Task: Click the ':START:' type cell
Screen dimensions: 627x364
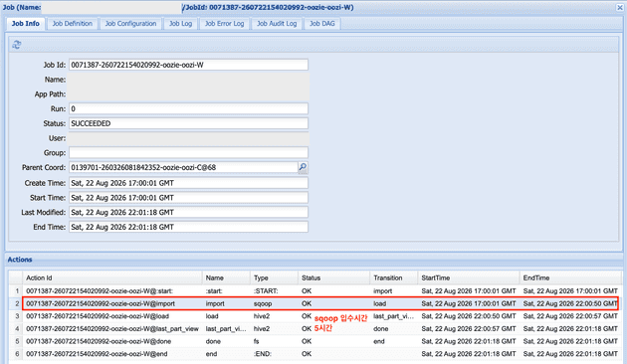Action: [x=266, y=290]
